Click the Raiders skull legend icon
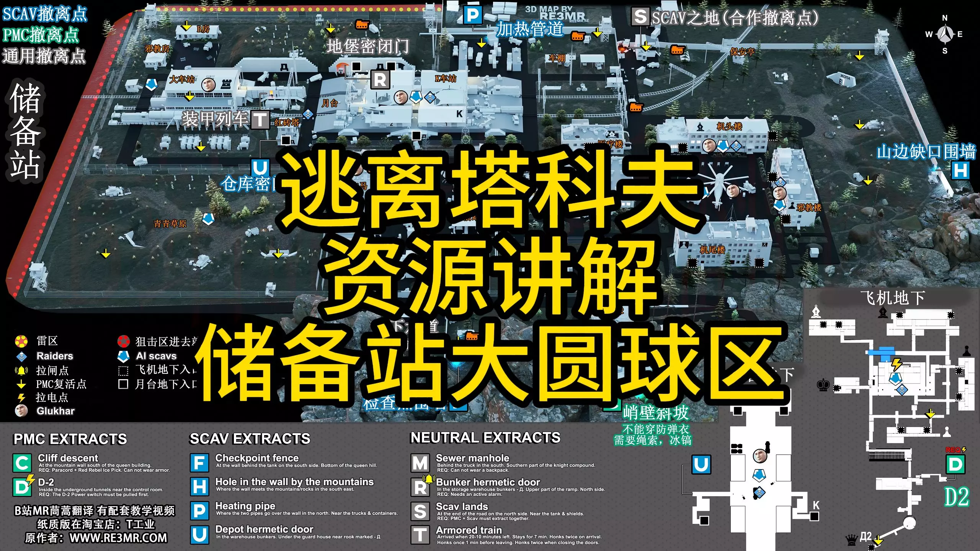The height and width of the screenshot is (551, 980). coord(21,356)
